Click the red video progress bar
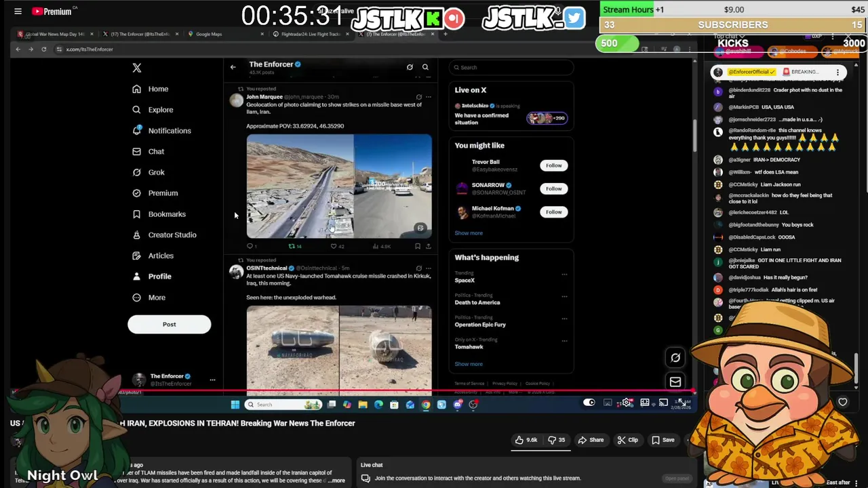Viewport: 868px width, 488px height. (x=353, y=392)
